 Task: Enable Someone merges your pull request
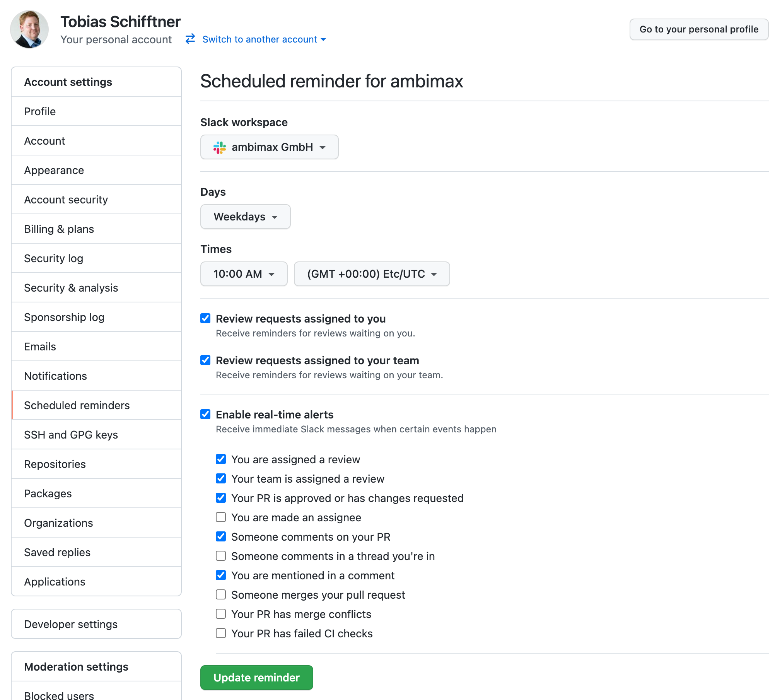[221, 594]
